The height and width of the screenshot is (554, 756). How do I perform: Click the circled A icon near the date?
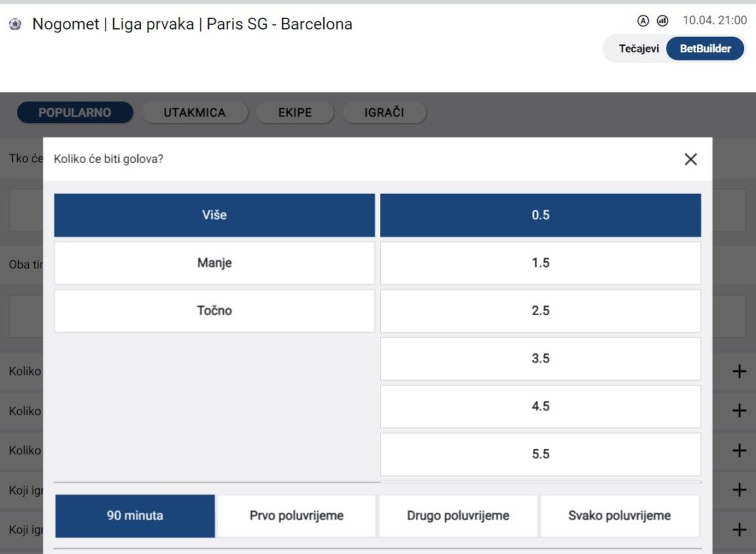[642, 21]
